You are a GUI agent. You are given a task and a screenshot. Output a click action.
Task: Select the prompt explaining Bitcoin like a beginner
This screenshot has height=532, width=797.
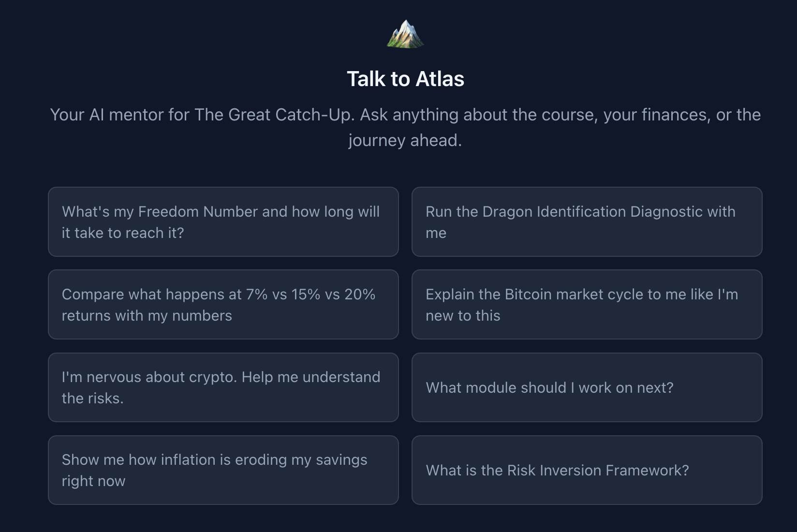[x=587, y=305]
